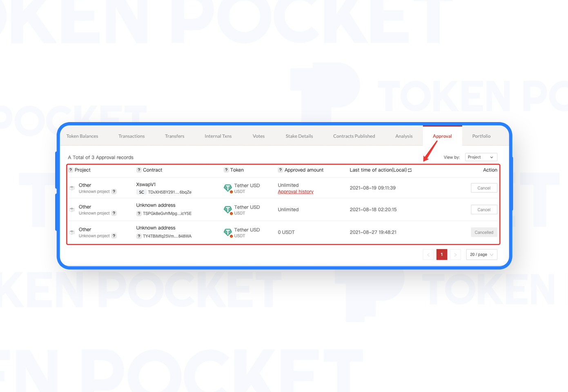Click help icon beside Approved amount header

(x=280, y=170)
